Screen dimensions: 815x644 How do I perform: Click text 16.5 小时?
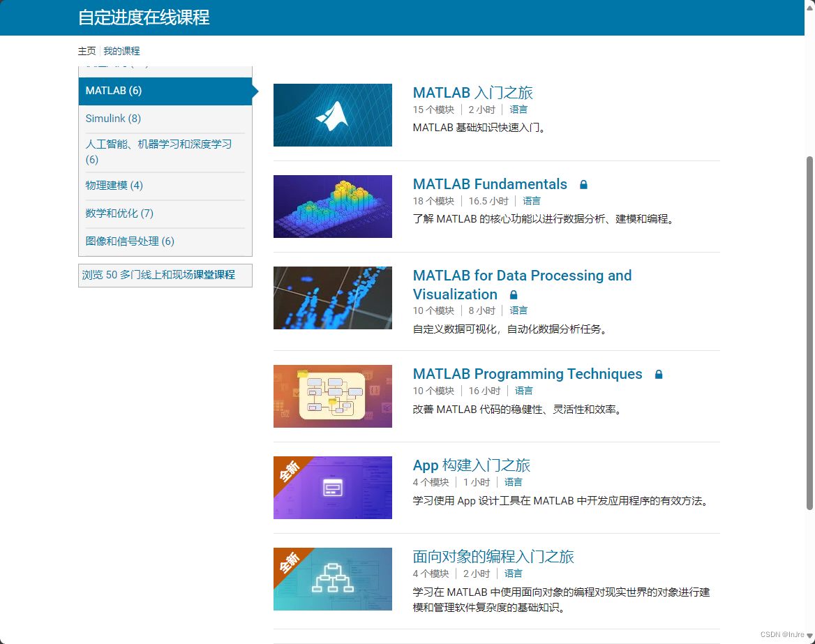(x=488, y=201)
